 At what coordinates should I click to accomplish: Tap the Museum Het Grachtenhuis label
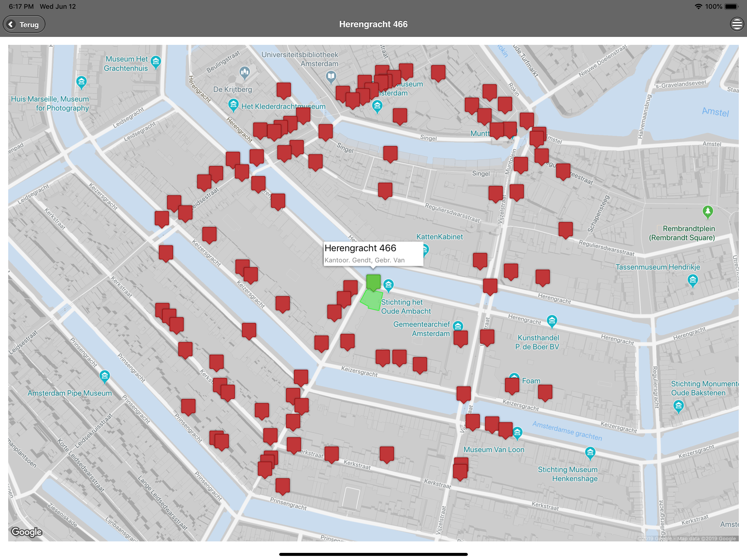(x=126, y=63)
